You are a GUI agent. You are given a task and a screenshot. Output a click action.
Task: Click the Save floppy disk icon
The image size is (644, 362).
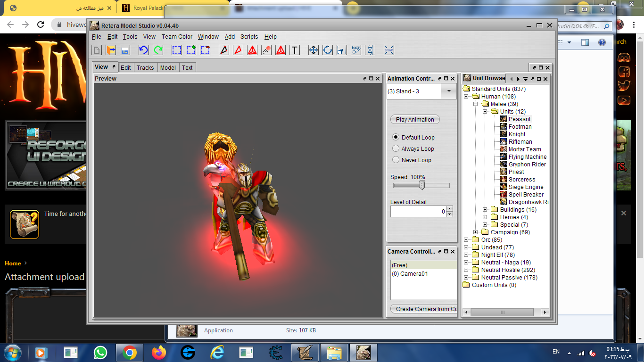point(125,50)
